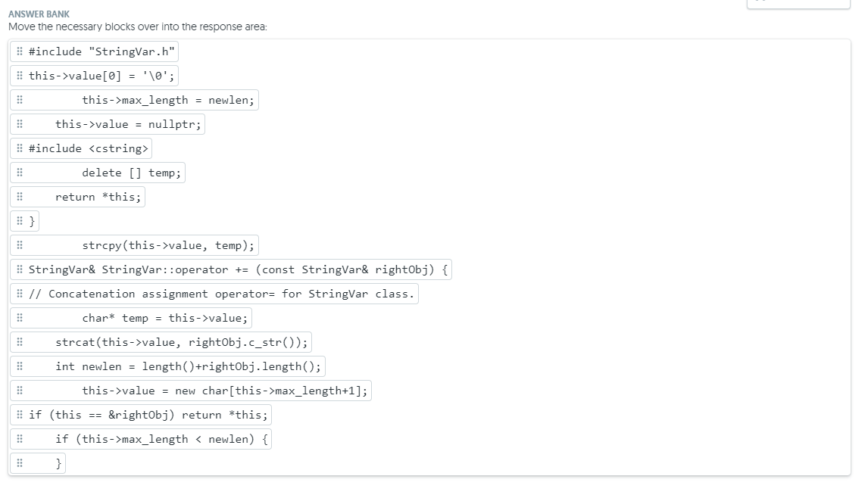Click the grip icon on the lone closing brace block
The width and height of the screenshot is (868, 495).
tap(20, 221)
